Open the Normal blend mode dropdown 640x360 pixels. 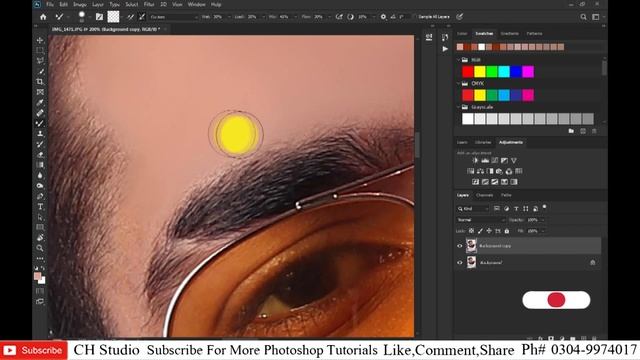[x=481, y=220]
